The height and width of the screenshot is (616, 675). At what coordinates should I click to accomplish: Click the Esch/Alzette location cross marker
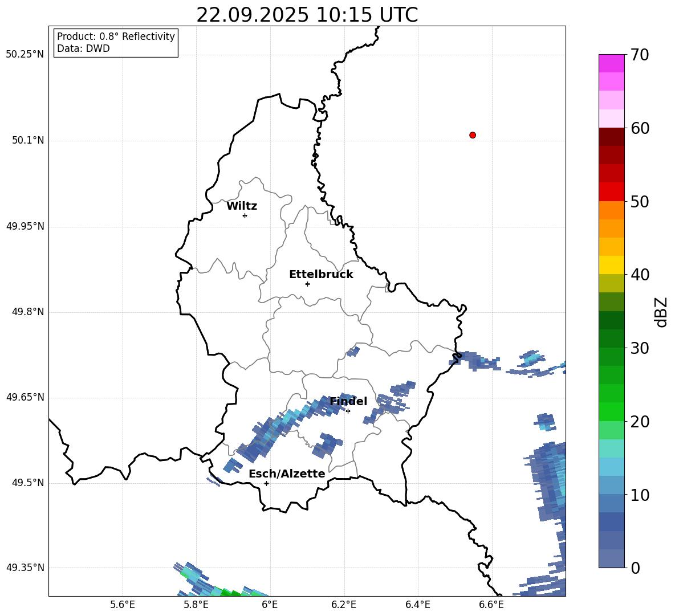266,483
